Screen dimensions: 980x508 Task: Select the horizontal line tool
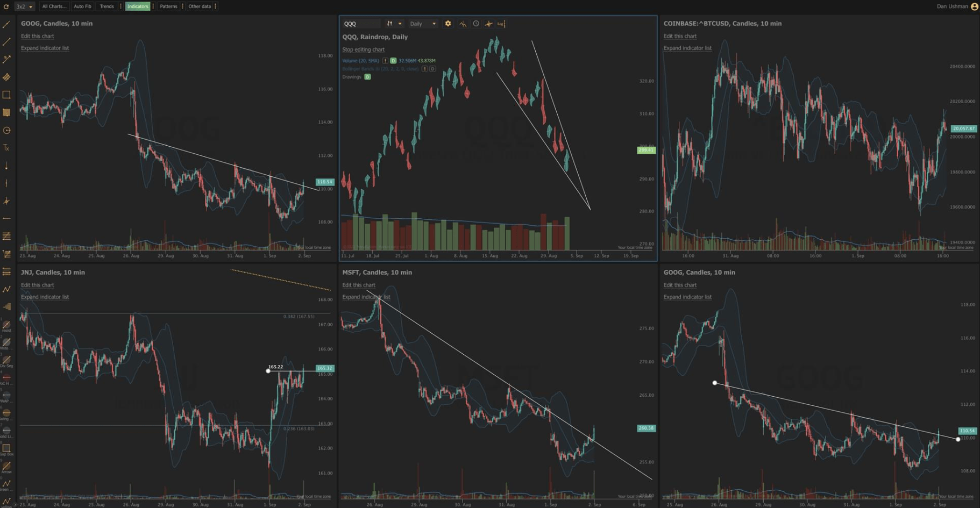(x=6, y=218)
